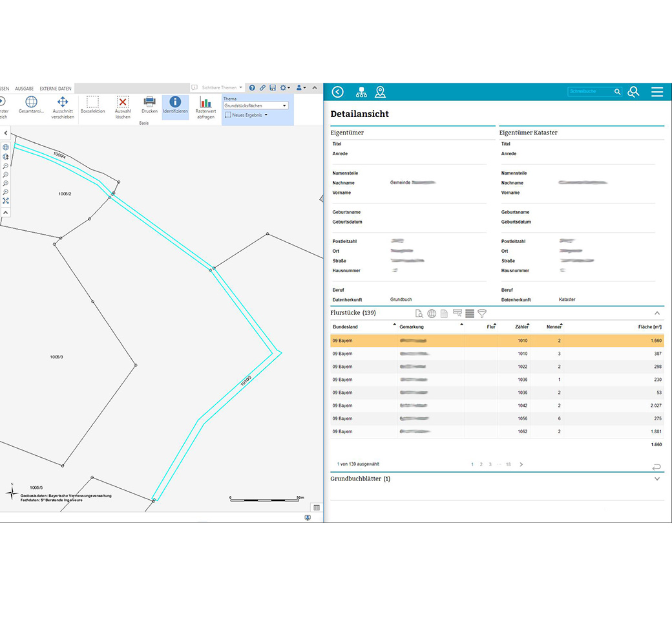Open the AUSGABE ribbon tab
The width and height of the screenshot is (672, 624).
[x=25, y=89]
